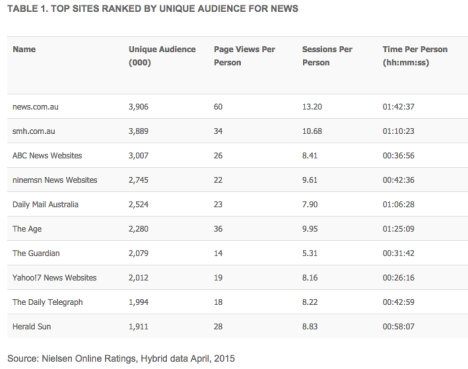
Task: Click page views value '28' for Herald Sun
Action: 218,327
